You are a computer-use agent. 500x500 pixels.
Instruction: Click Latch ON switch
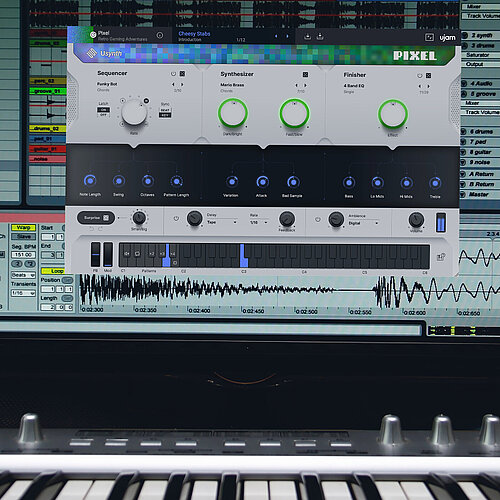point(103,110)
